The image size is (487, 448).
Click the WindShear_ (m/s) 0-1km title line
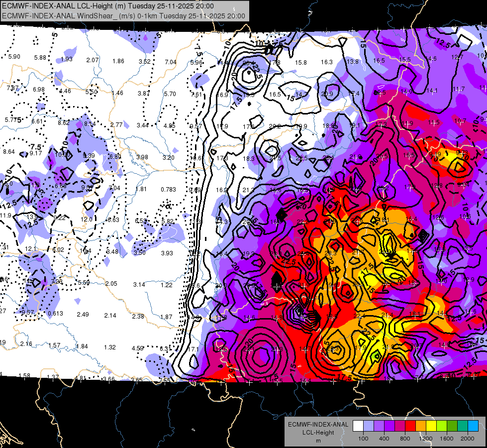point(123,16)
